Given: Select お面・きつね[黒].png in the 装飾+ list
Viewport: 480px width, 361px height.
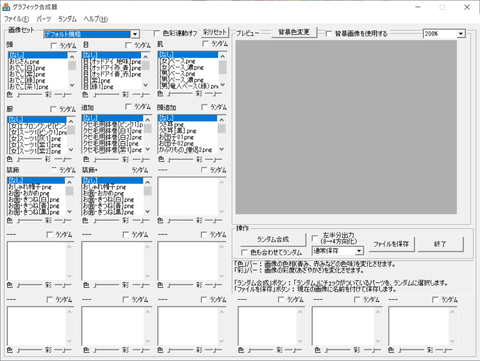Looking at the screenshot, I should [113, 212].
